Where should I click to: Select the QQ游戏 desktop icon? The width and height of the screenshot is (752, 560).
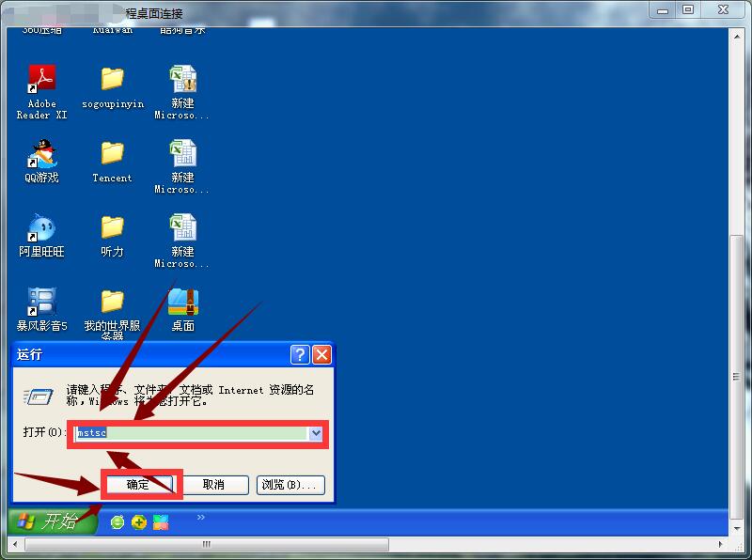pos(41,154)
